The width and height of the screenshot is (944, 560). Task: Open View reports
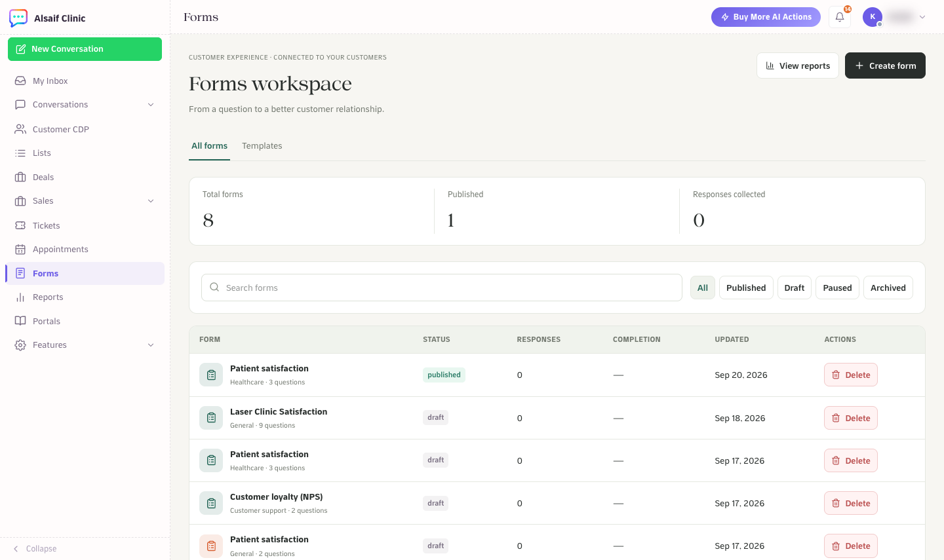pos(798,65)
